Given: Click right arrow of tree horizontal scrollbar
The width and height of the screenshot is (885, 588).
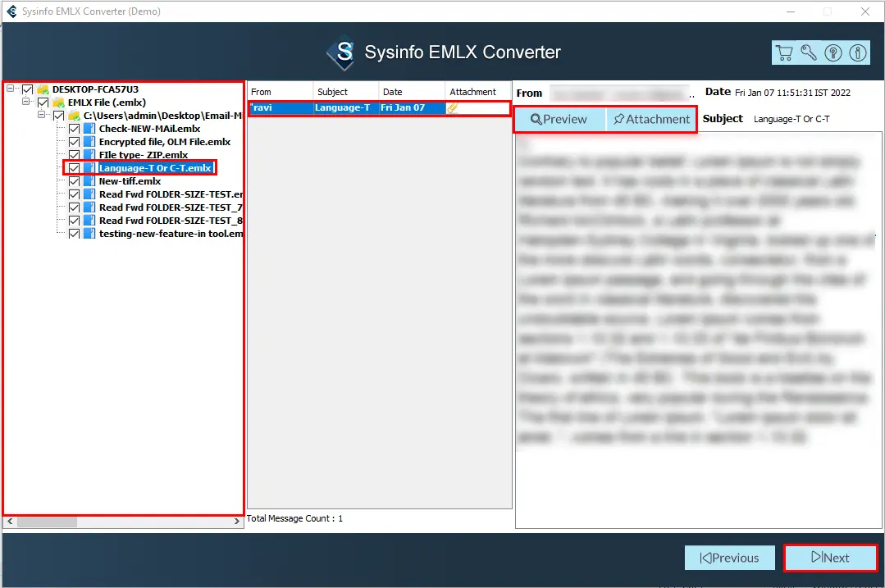Looking at the screenshot, I should (x=237, y=522).
